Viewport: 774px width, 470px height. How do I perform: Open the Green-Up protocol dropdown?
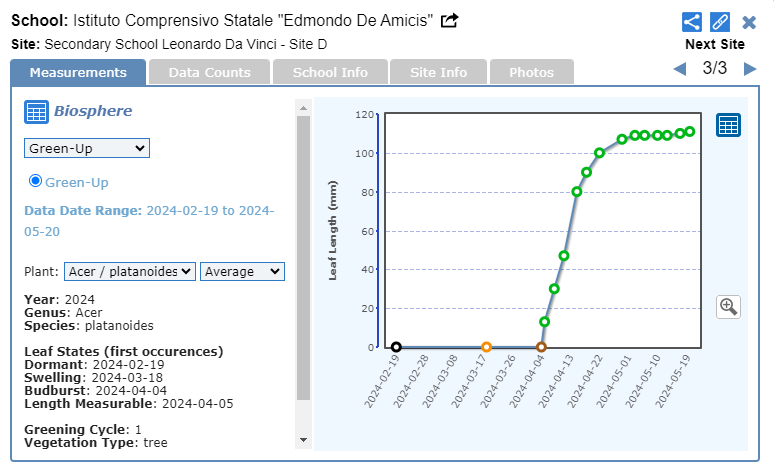[x=87, y=148]
